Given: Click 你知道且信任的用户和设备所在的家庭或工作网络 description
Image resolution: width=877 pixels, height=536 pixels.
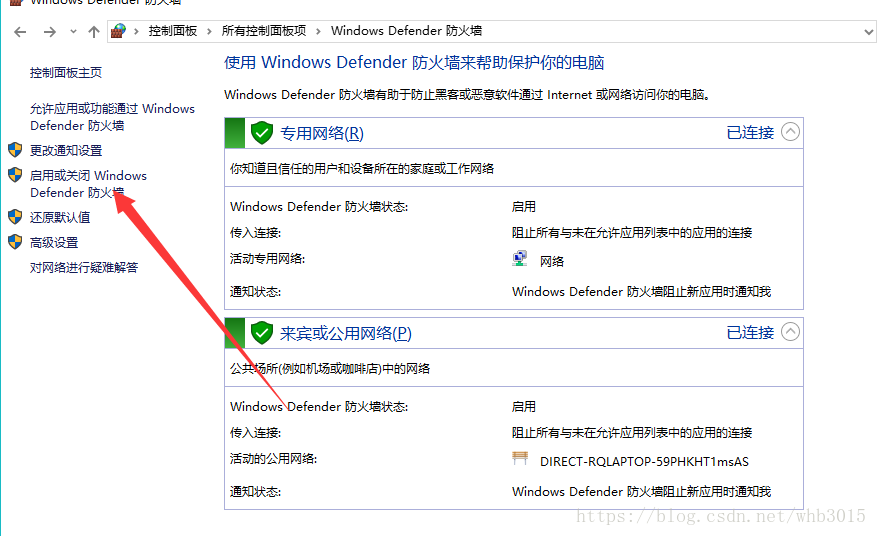Looking at the screenshot, I should click(362, 168).
